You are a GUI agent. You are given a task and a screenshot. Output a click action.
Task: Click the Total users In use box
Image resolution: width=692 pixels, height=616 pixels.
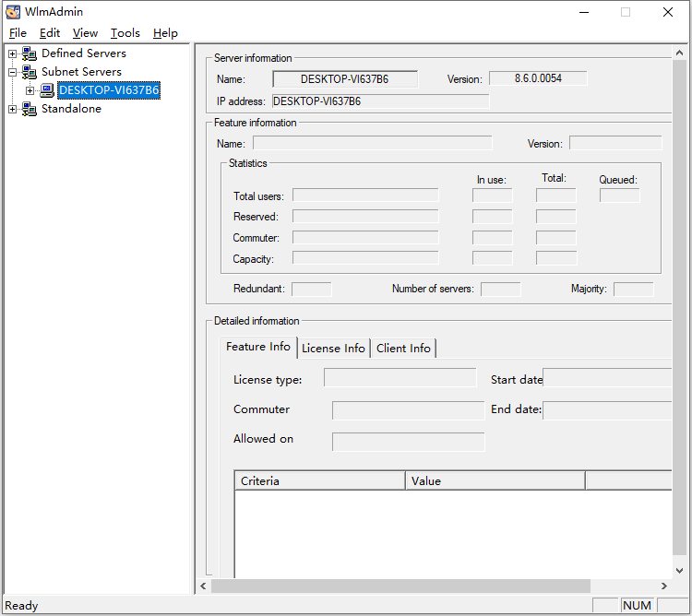tap(492, 195)
